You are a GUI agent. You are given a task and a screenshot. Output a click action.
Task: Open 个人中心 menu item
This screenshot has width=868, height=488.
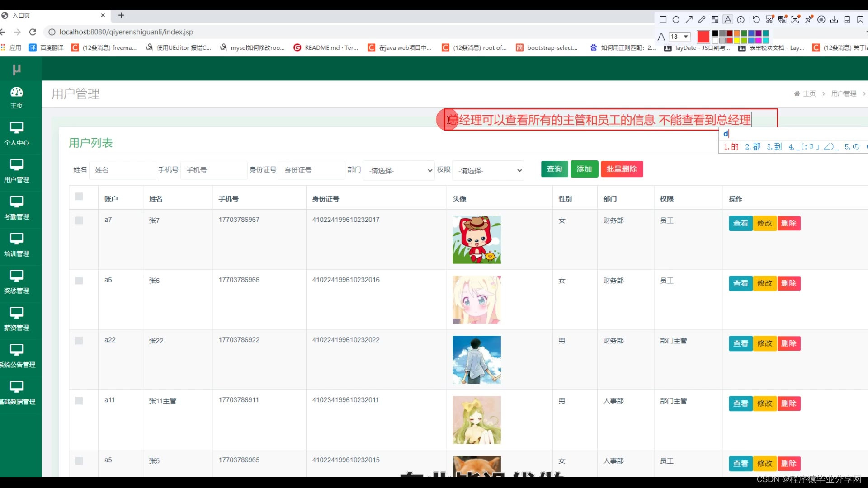coord(17,134)
